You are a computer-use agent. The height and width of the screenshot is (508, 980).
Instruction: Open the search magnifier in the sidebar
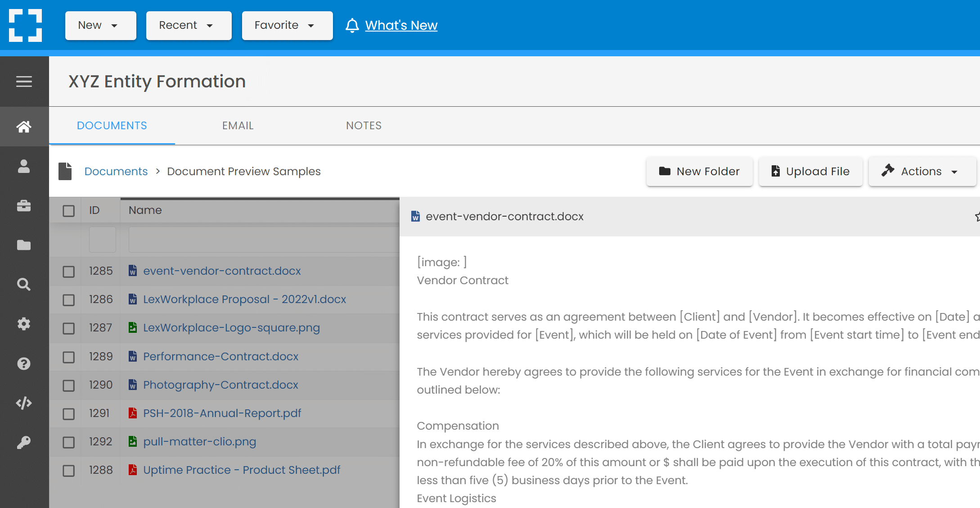pos(24,285)
